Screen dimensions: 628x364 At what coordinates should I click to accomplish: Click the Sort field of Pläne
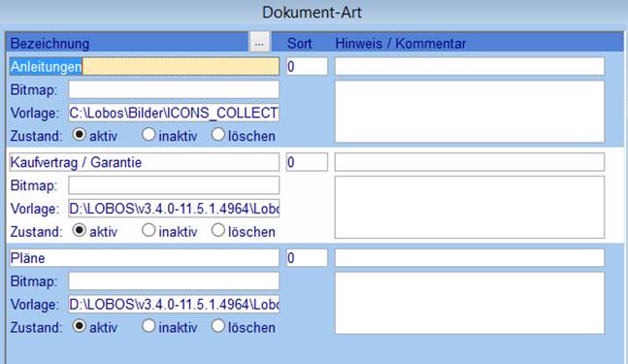click(307, 258)
